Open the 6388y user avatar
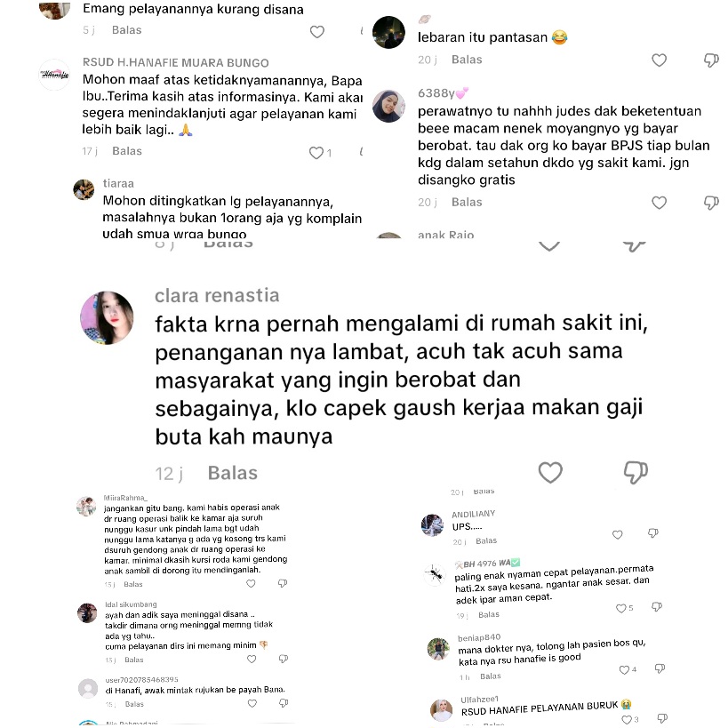The image size is (728, 728). [388, 106]
